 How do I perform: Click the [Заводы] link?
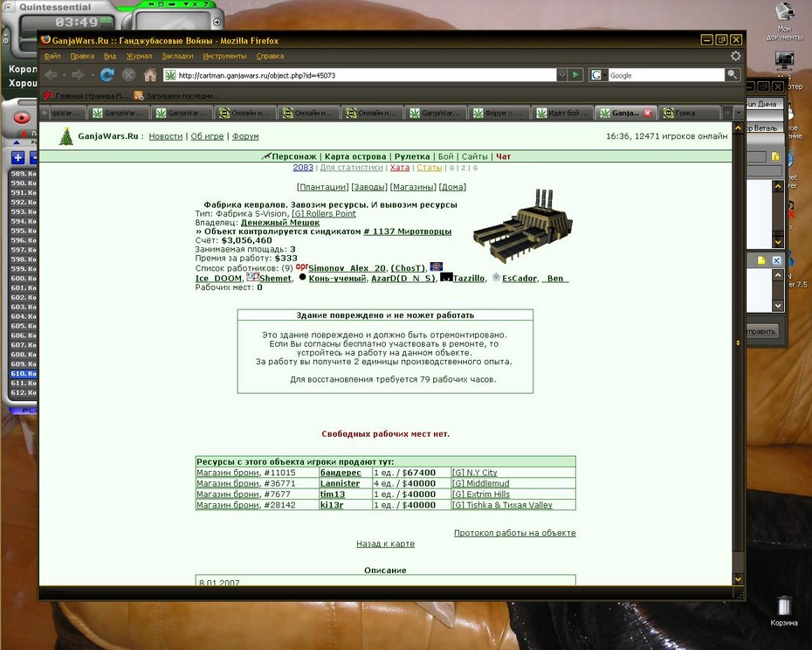(369, 187)
